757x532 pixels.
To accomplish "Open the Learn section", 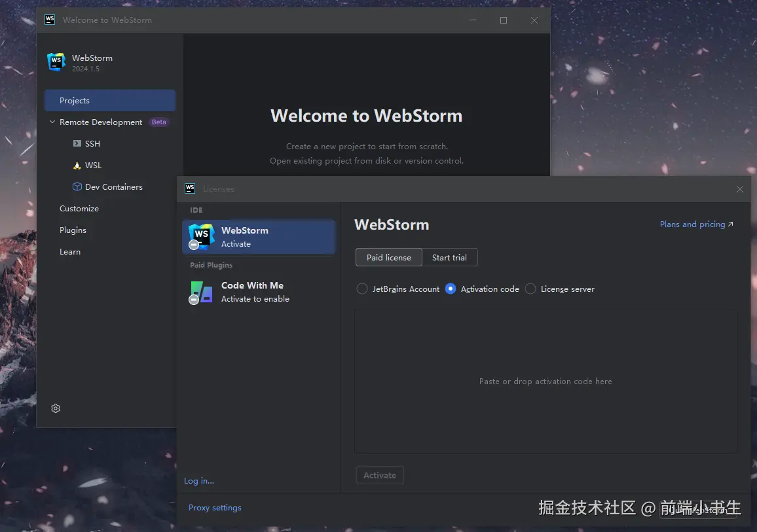I will (x=70, y=252).
